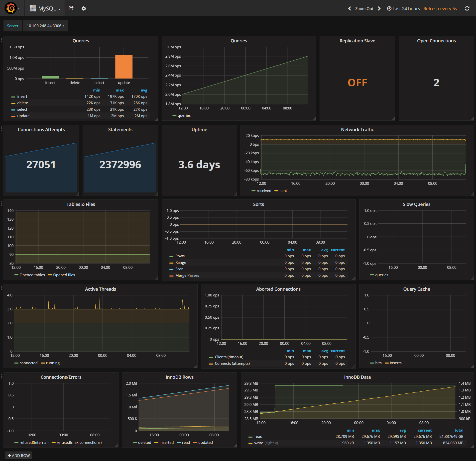
Task: Click the Server variable label
Action: (x=12, y=25)
